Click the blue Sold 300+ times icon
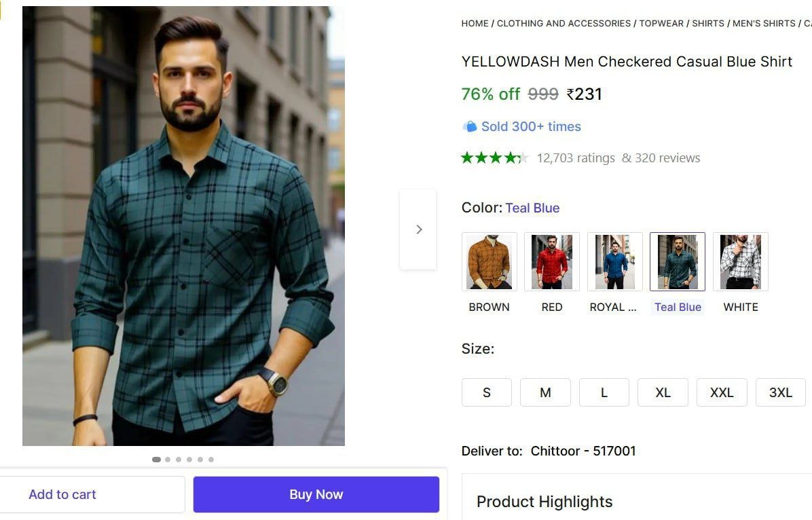Image resolution: width=812 pixels, height=520 pixels. (x=469, y=127)
